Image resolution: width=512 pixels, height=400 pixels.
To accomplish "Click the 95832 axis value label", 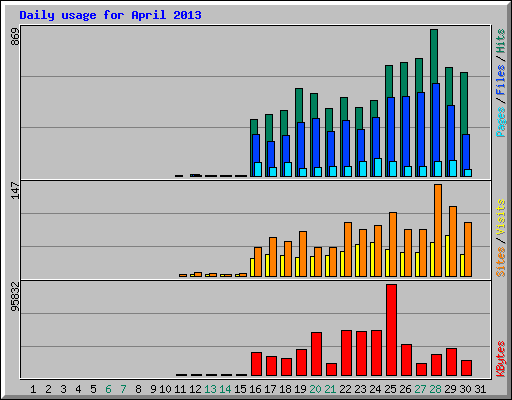I will [15, 297].
